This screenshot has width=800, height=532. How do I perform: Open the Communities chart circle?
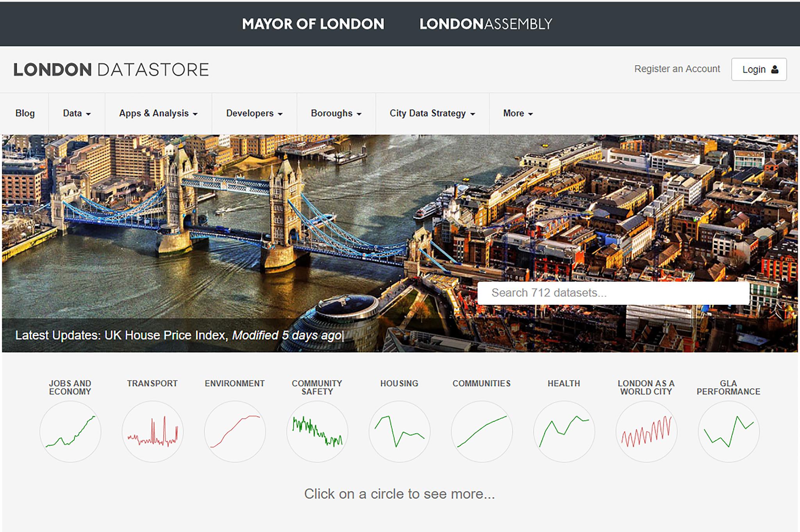pos(482,432)
